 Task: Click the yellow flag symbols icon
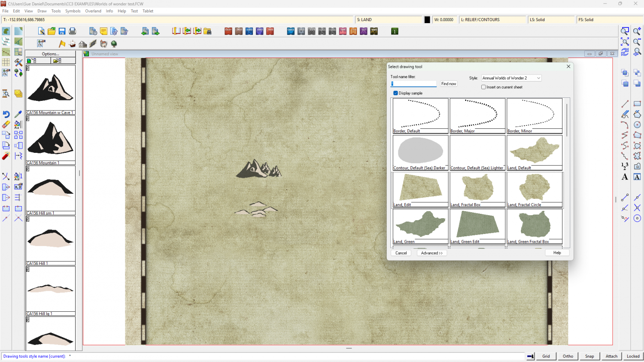62,44
